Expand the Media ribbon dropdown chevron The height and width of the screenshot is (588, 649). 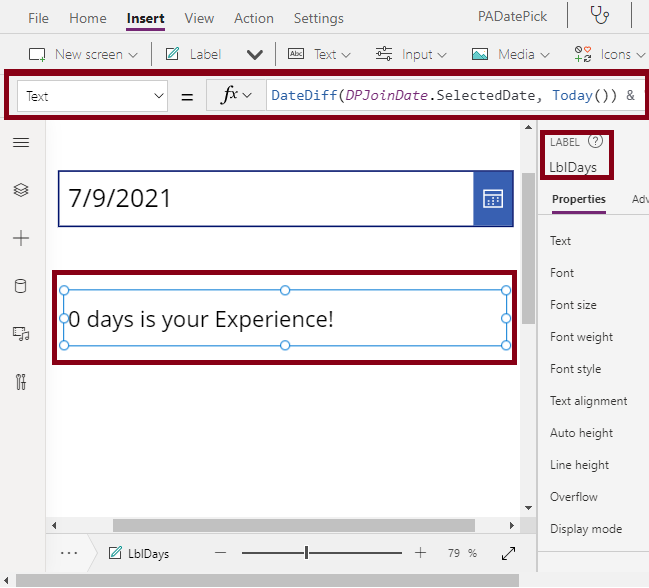545,55
